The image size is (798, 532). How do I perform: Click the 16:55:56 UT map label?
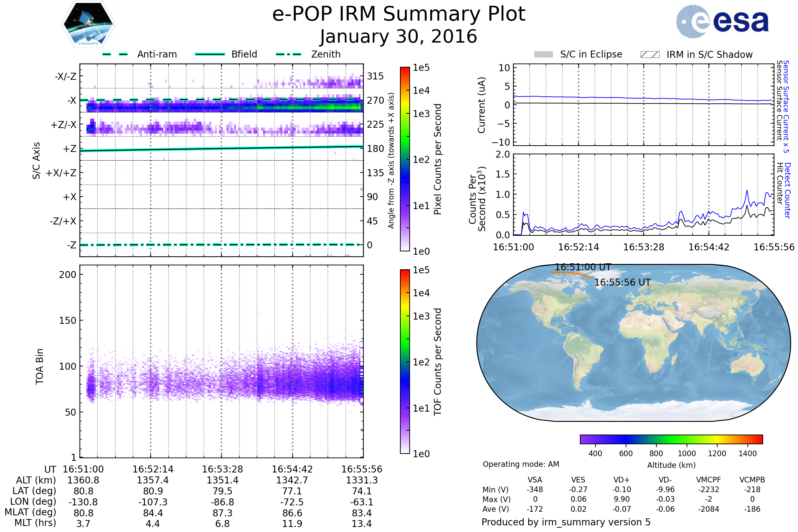pyautogui.click(x=622, y=283)
